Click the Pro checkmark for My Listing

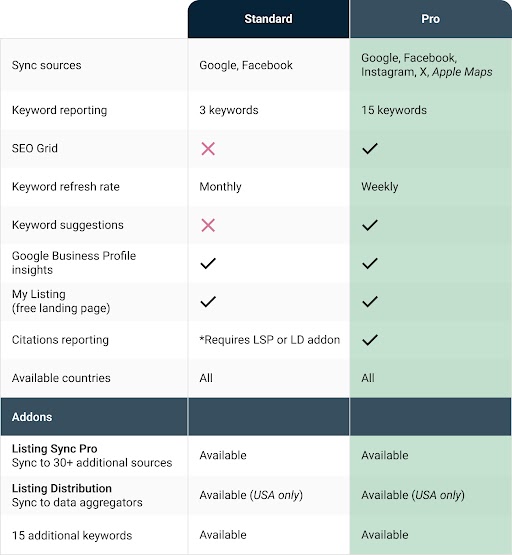pos(370,302)
